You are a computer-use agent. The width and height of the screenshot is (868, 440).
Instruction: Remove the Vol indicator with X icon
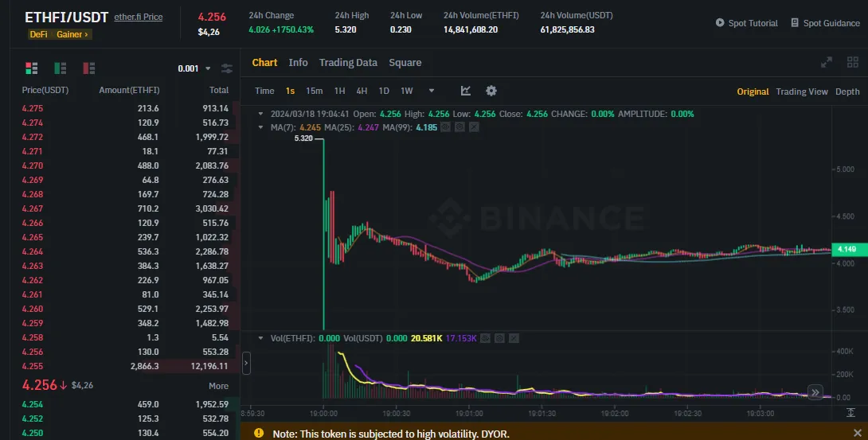point(514,337)
